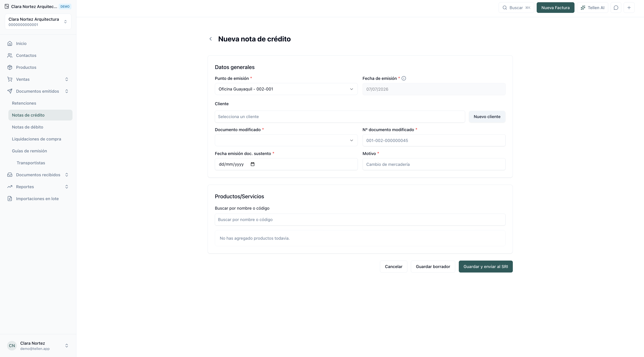Click the Contactos people icon
644x357 pixels.
10,56
